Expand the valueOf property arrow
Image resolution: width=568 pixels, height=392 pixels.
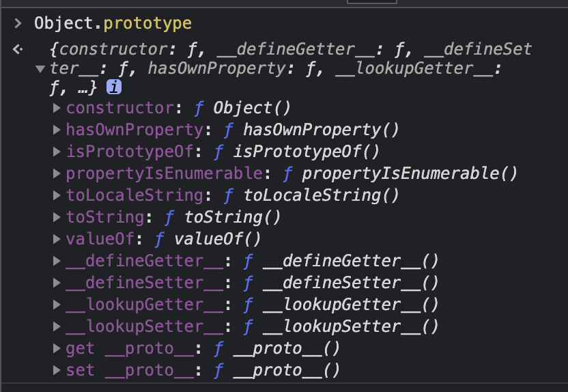pyautogui.click(x=57, y=240)
